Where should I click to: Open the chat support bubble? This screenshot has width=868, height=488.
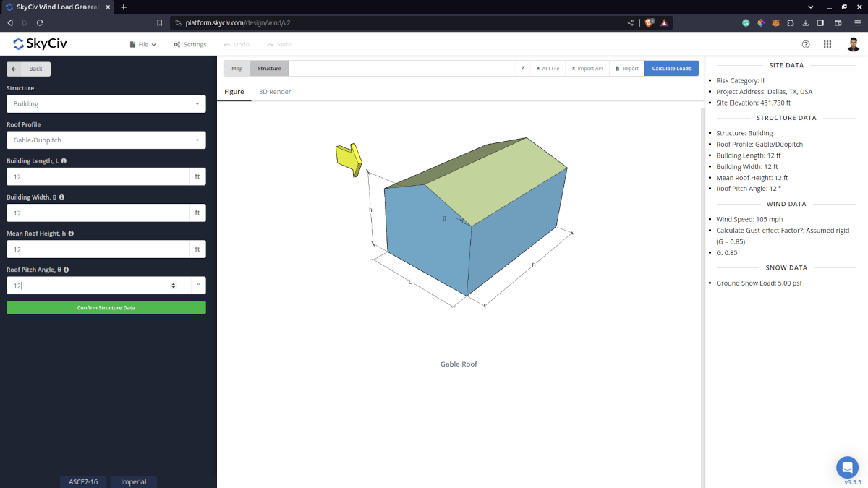tap(847, 467)
